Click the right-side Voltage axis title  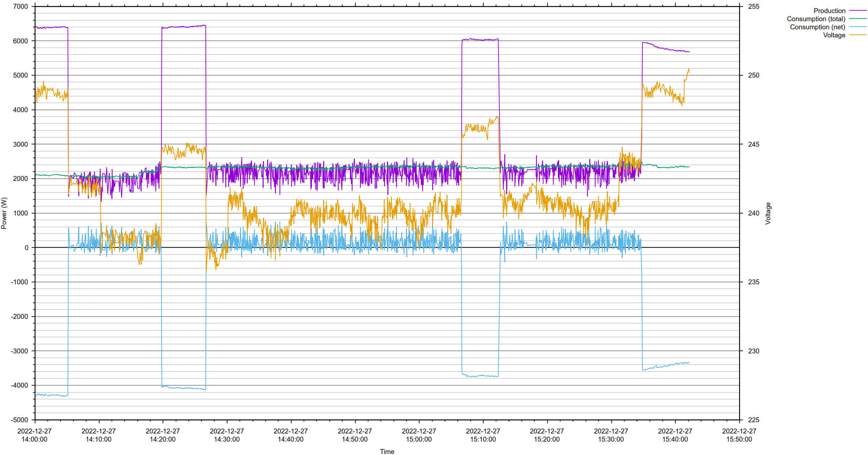pyautogui.click(x=768, y=213)
